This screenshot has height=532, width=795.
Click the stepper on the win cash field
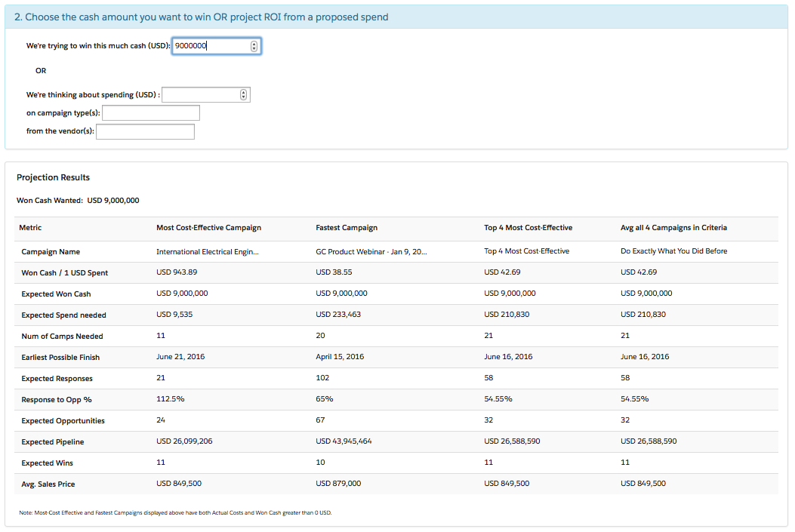click(x=254, y=46)
